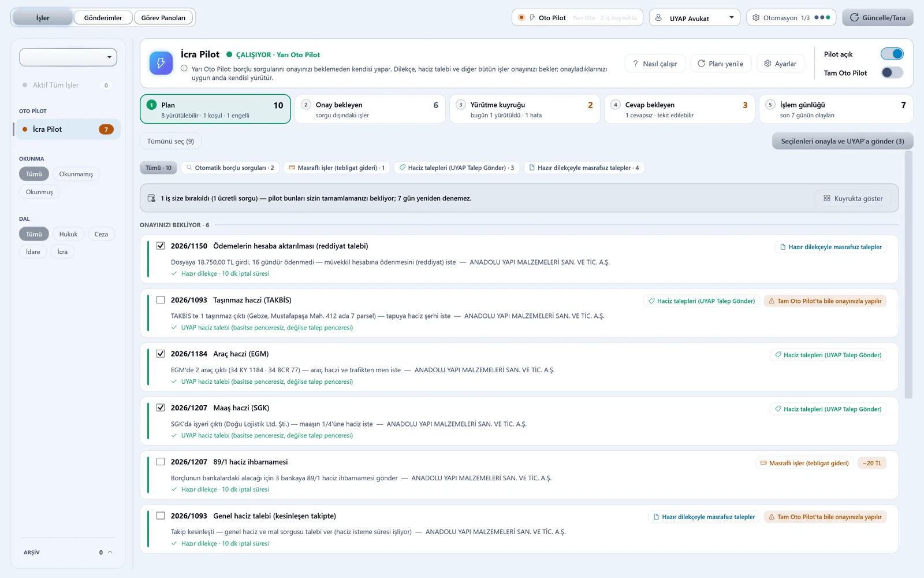Click the banner icon beside '1 iş size bırakıldı'
Image resolution: width=924 pixels, height=578 pixels.
[151, 198]
